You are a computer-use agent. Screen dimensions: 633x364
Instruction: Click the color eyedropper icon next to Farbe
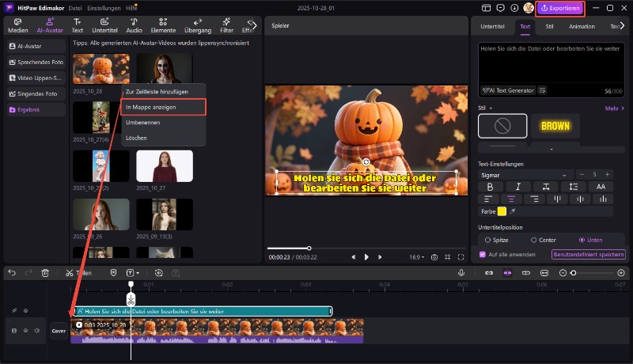pyautogui.click(x=512, y=211)
